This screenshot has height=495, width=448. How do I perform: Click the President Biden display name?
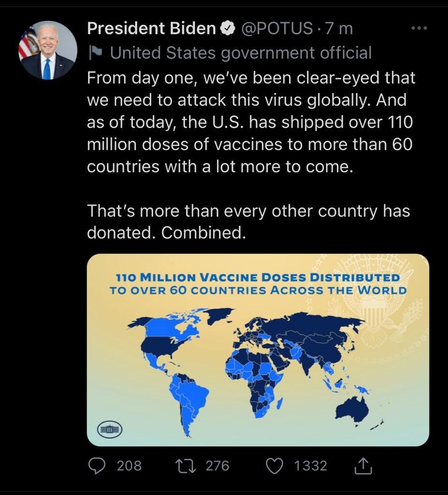[152, 28]
